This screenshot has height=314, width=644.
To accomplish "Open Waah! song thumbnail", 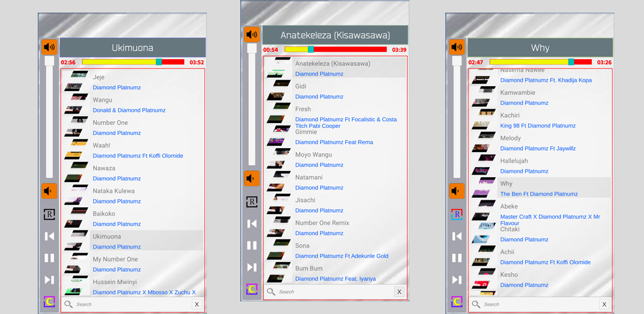I will [x=76, y=150].
